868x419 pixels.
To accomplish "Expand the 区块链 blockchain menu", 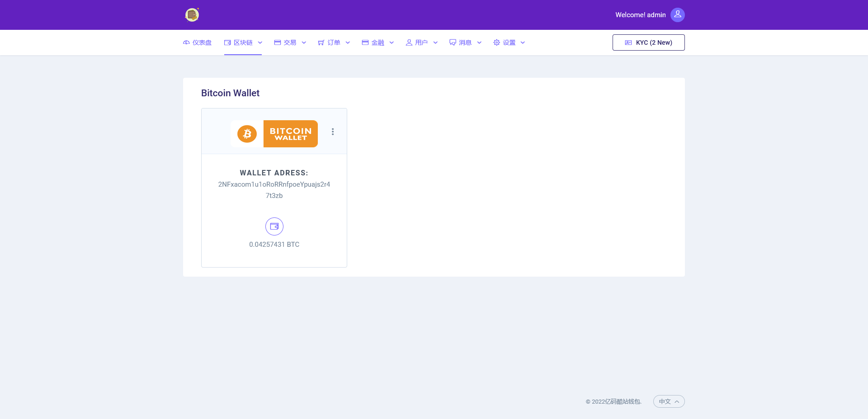I will click(243, 42).
